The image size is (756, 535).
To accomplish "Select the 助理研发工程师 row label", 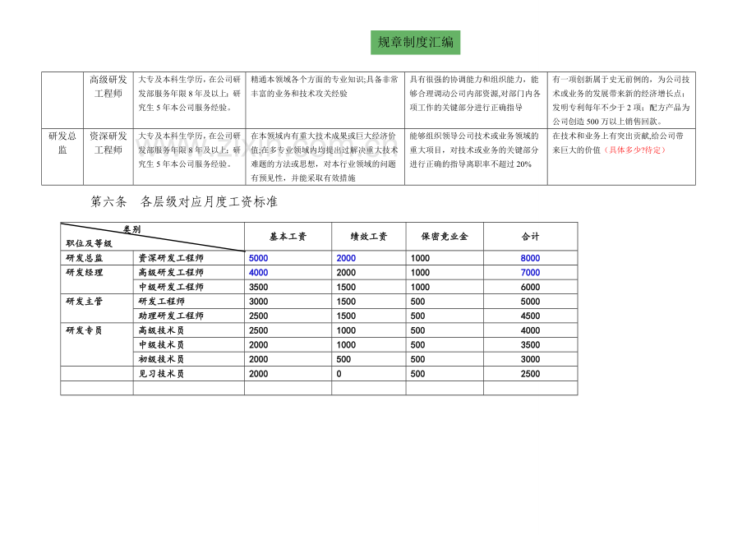I will [171, 316].
